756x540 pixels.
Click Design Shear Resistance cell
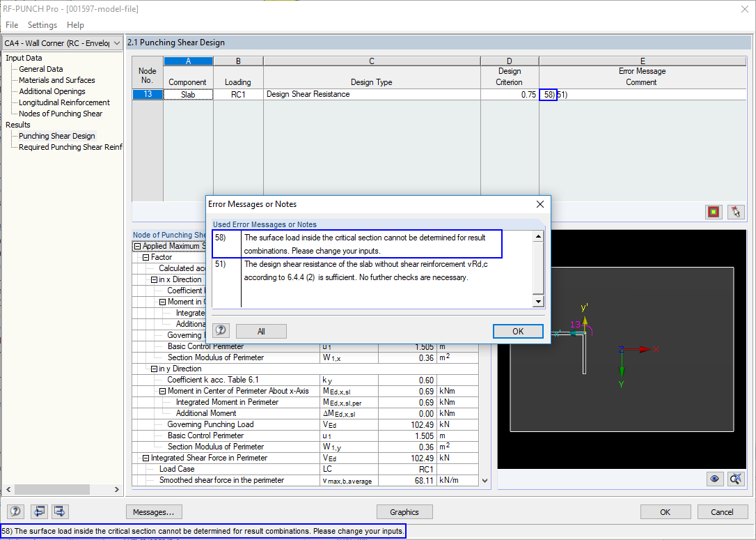click(x=372, y=95)
